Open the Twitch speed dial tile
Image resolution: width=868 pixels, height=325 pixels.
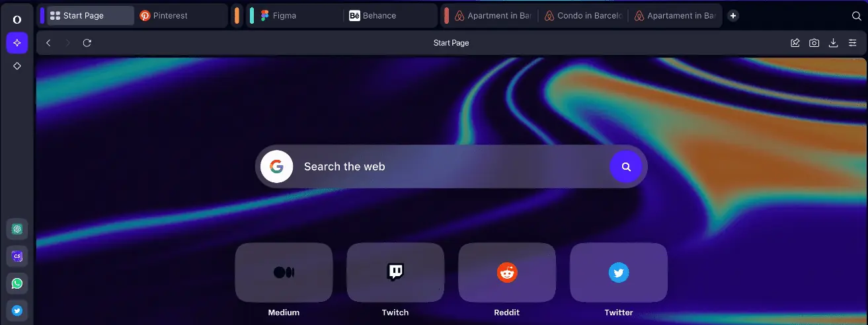click(395, 272)
